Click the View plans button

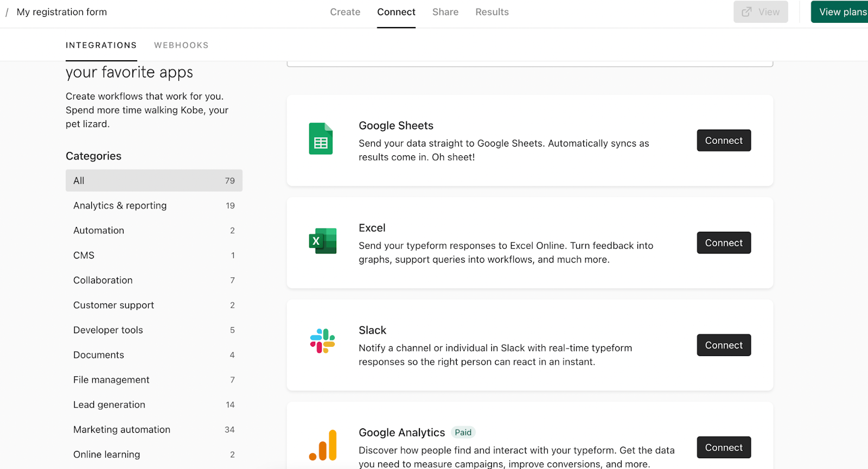coord(841,12)
